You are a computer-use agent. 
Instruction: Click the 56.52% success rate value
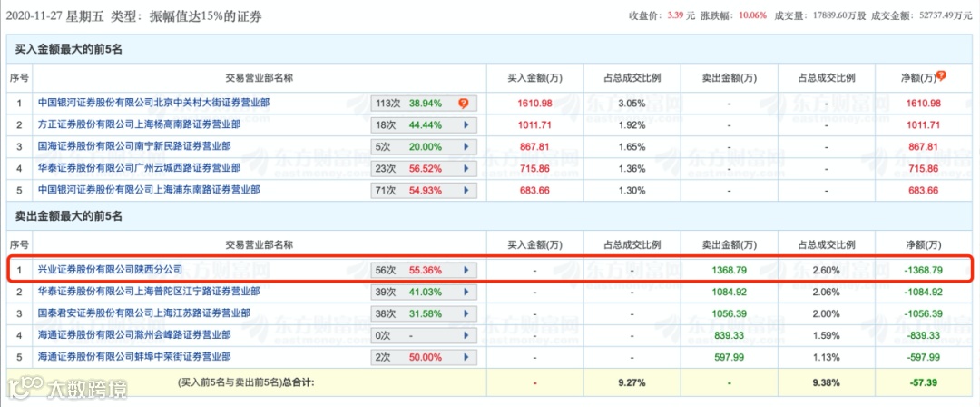425,168
